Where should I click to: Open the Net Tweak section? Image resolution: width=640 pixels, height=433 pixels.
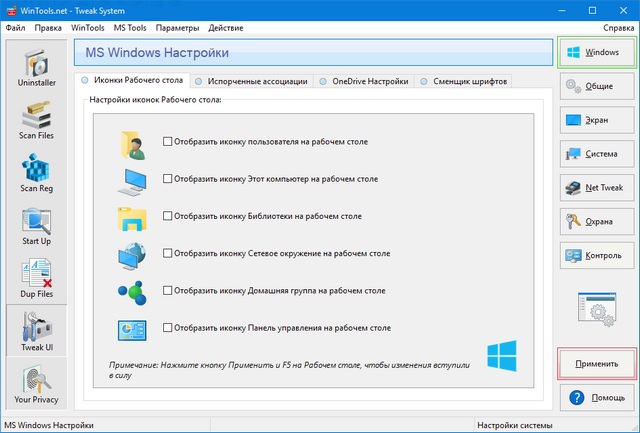point(597,187)
